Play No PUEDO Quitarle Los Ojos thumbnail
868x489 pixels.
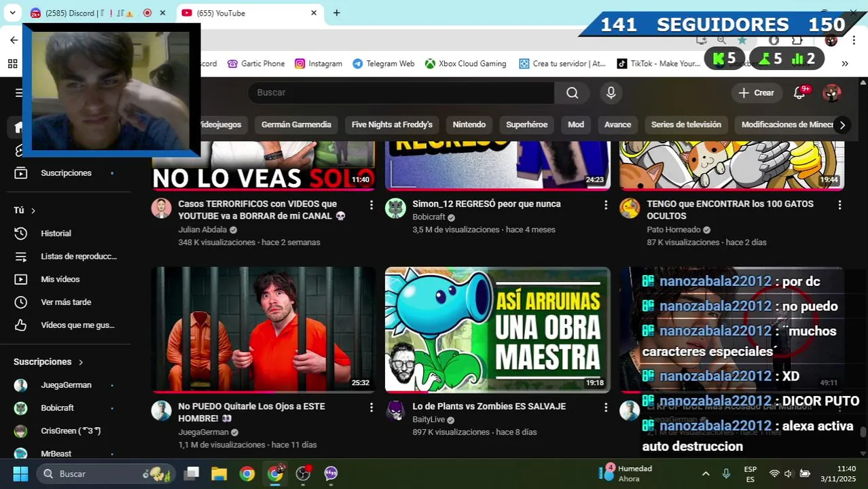tap(264, 330)
